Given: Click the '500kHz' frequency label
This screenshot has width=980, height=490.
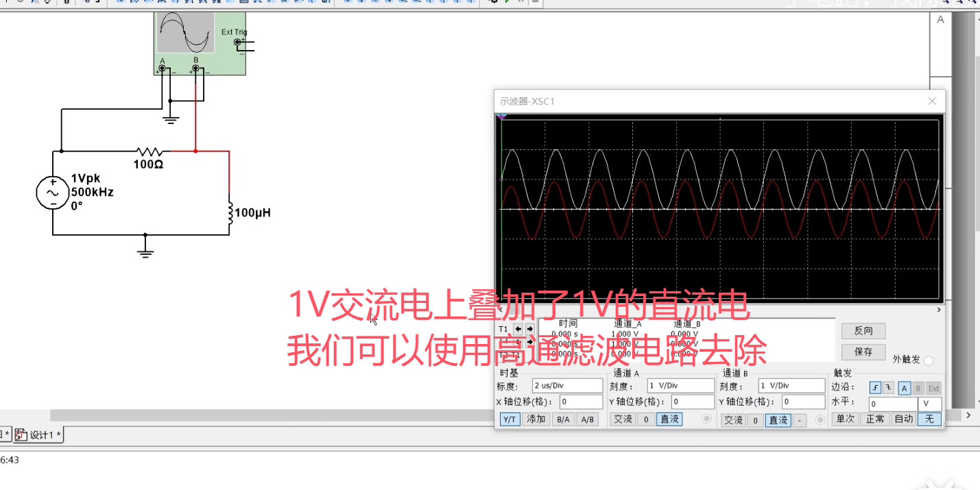Looking at the screenshot, I should [93, 192].
